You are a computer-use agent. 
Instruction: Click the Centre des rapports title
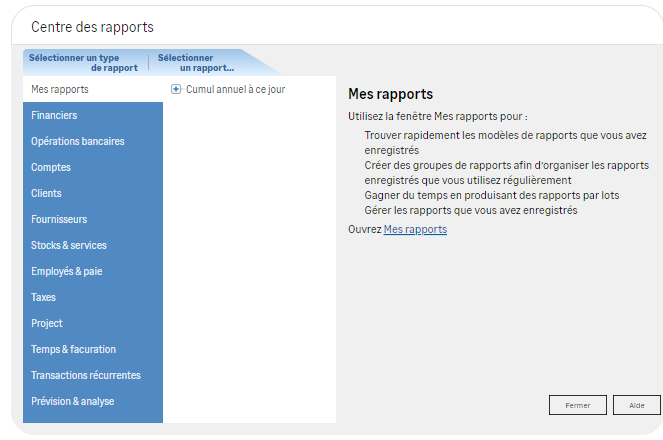pyautogui.click(x=92, y=27)
